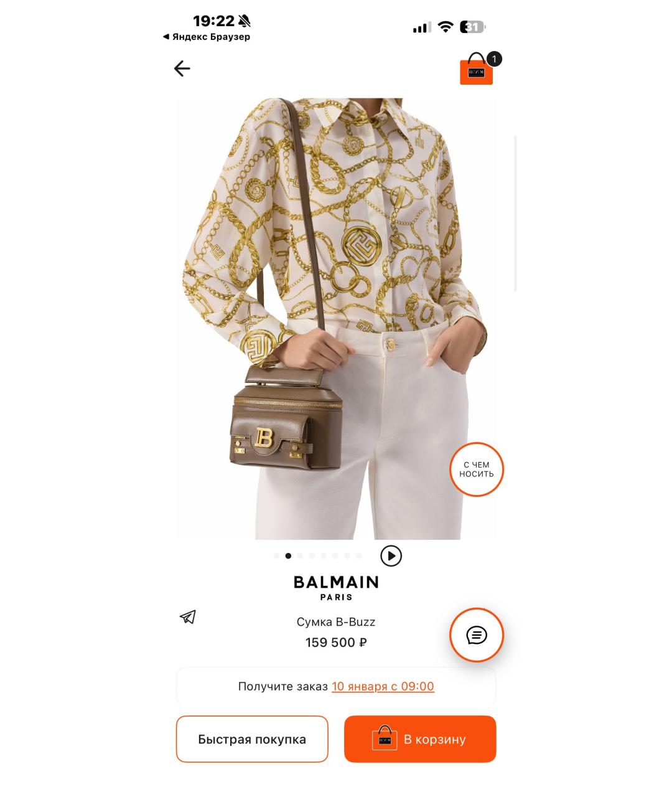Return to Яндекс Браузер app
This screenshot has width=672, height=797.
(207, 37)
